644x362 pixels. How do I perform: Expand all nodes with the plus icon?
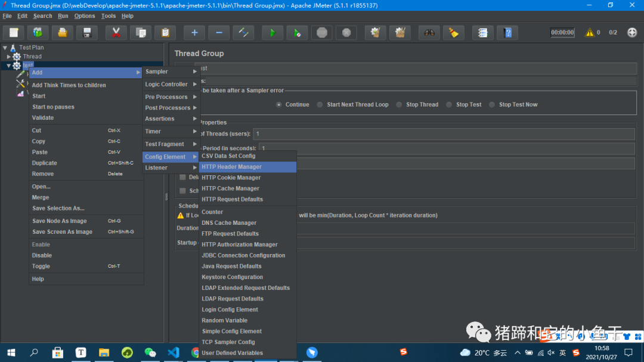194,32
